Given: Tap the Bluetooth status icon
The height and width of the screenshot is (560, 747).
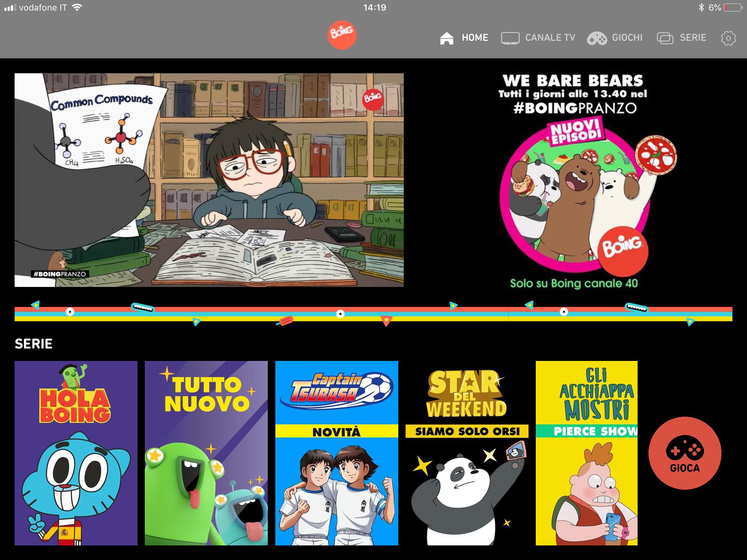Looking at the screenshot, I should 701,8.
